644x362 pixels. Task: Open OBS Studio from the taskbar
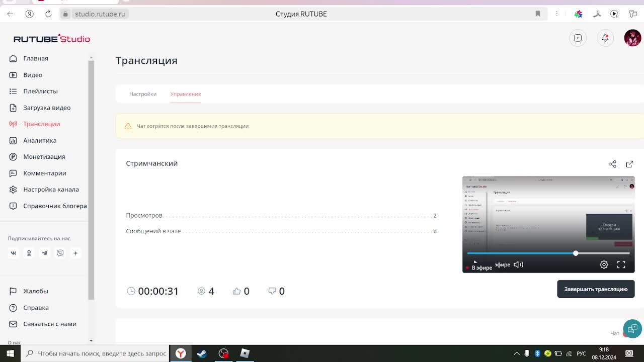click(223, 353)
